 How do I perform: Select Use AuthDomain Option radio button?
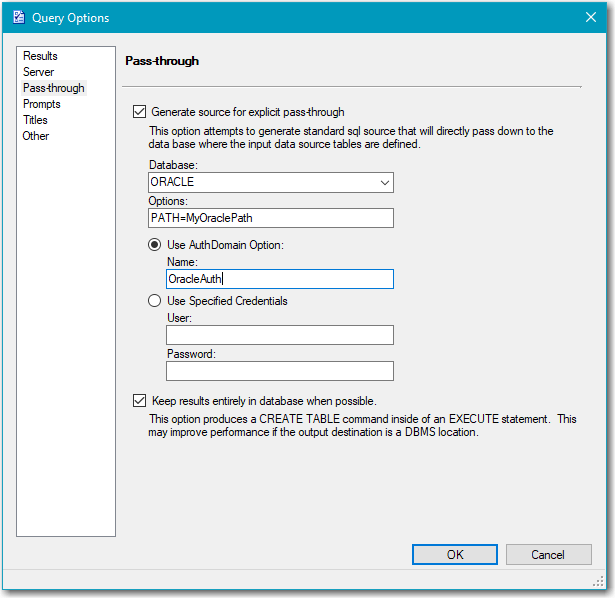tap(154, 245)
